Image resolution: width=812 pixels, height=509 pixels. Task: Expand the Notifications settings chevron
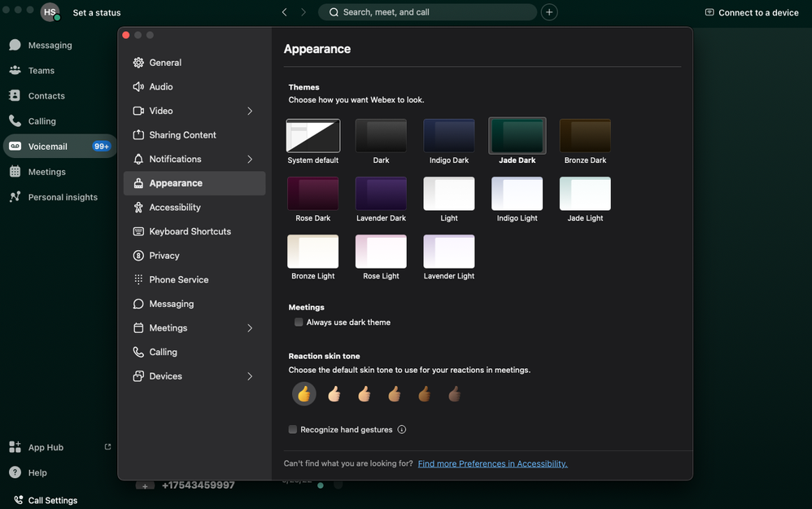coord(250,159)
